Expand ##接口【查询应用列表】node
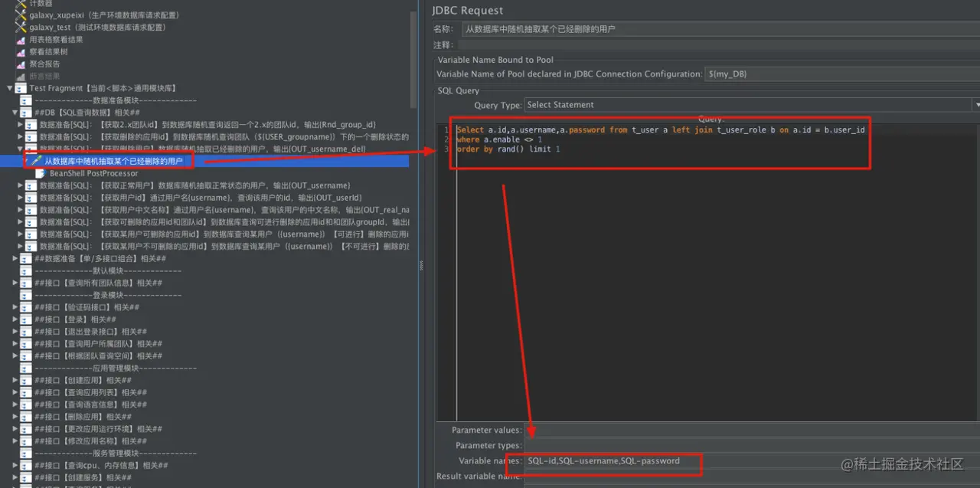 coord(15,392)
